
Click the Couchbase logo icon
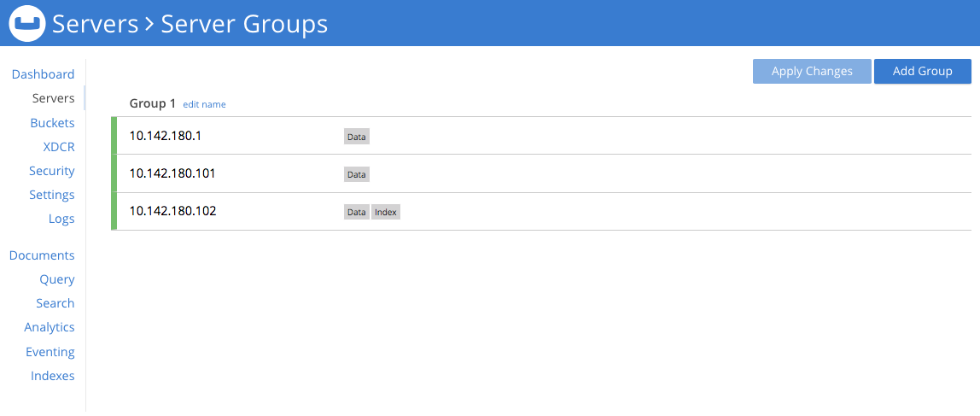point(26,24)
